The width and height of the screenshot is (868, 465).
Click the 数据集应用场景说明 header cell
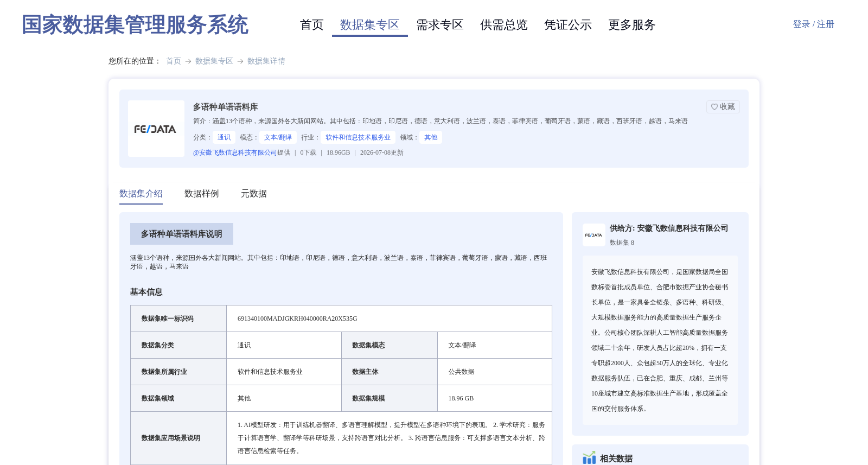(x=178, y=438)
